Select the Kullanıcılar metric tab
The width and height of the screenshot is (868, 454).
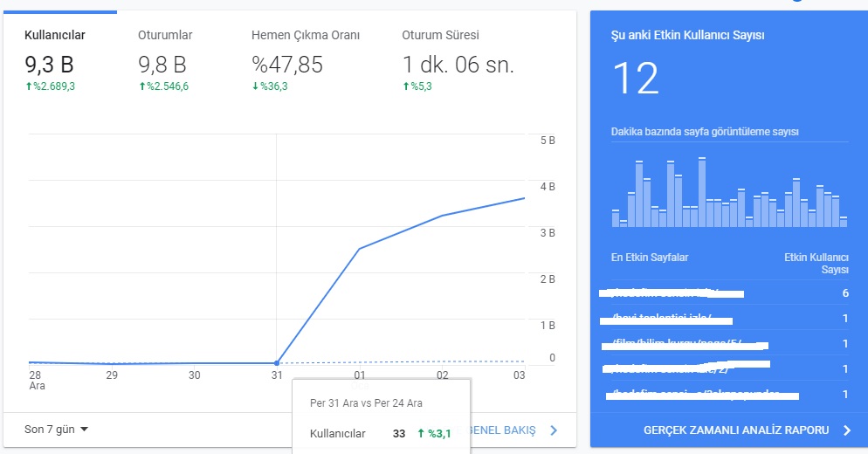point(59,59)
